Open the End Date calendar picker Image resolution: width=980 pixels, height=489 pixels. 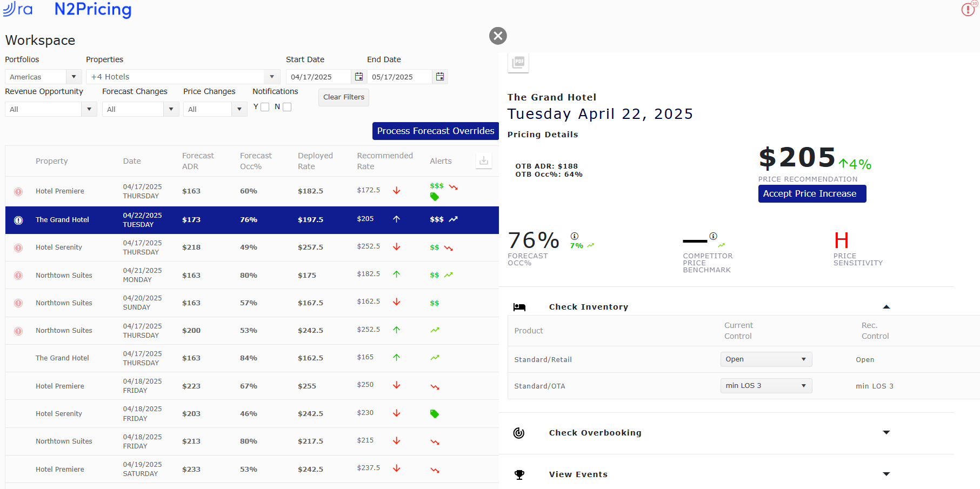pos(440,77)
